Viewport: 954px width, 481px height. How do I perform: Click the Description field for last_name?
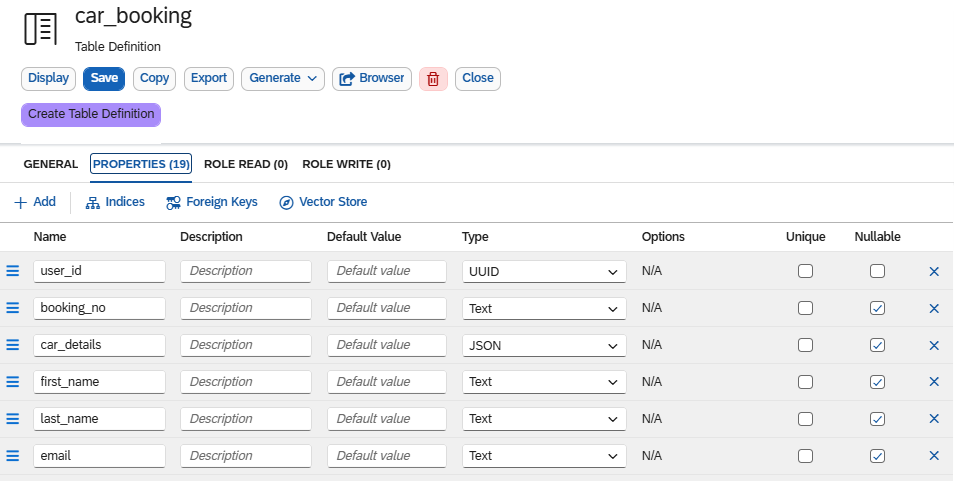pos(246,419)
